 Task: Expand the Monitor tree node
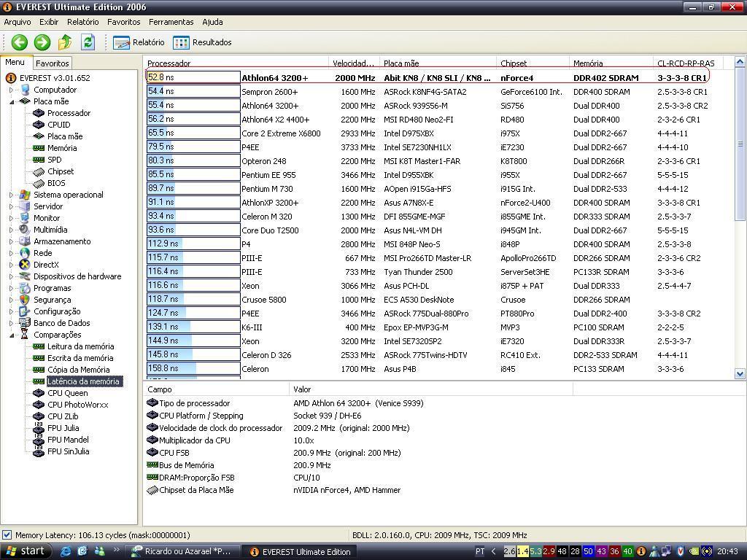[12, 218]
